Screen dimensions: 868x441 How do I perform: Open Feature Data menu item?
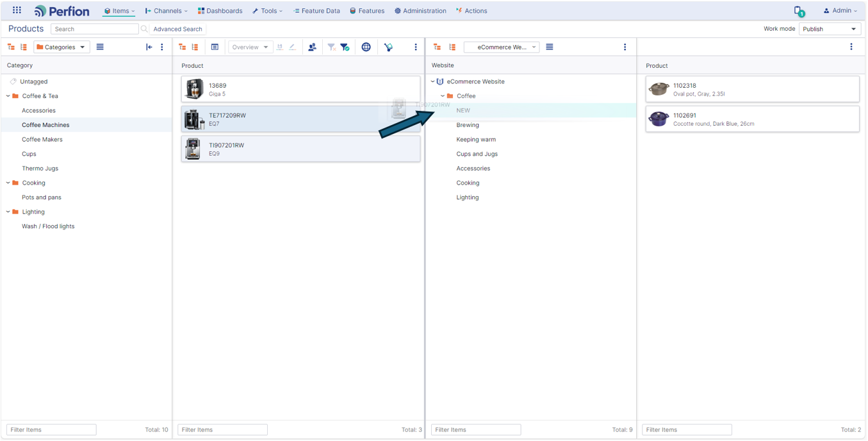coord(316,11)
